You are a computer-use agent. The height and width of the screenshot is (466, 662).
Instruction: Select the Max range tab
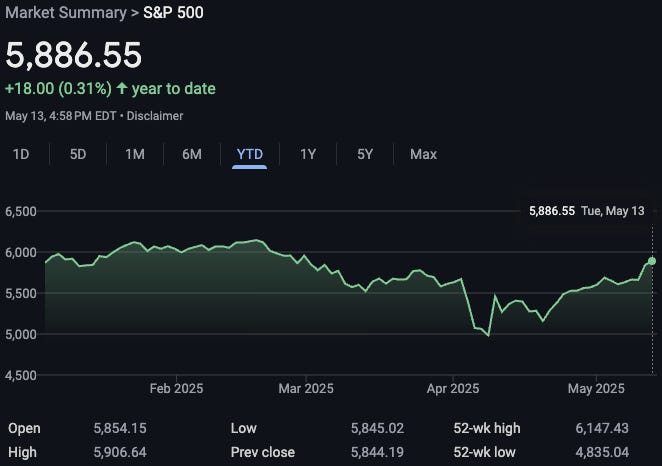point(423,154)
